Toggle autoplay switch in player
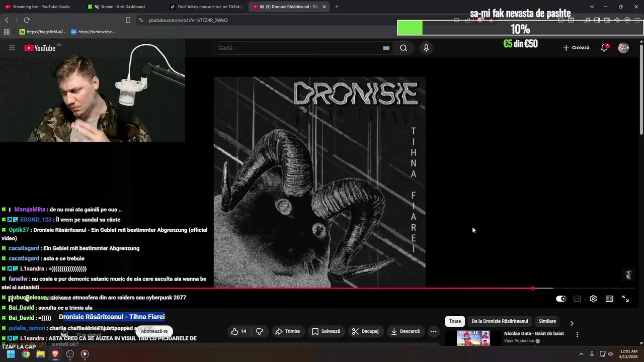The height and width of the screenshot is (362, 644). coord(561,299)
